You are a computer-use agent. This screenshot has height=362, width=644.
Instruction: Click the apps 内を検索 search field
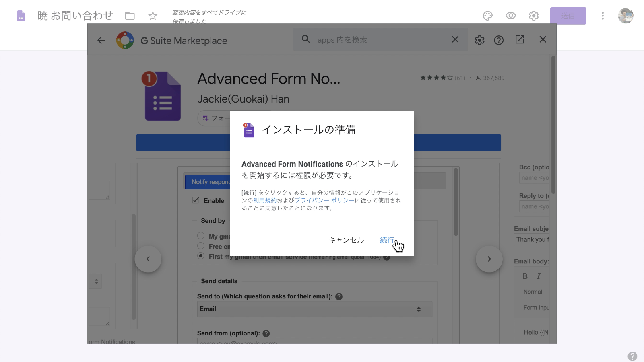tap(380, 40)
